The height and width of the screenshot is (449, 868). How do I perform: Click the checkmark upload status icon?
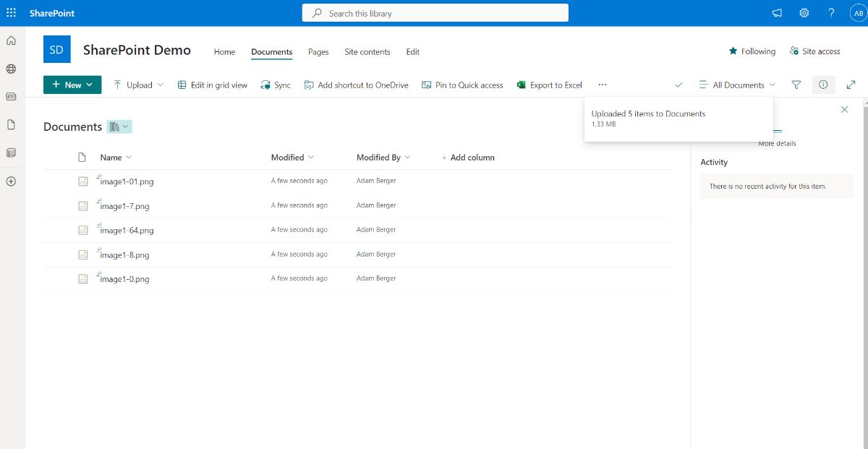point(678,85)
